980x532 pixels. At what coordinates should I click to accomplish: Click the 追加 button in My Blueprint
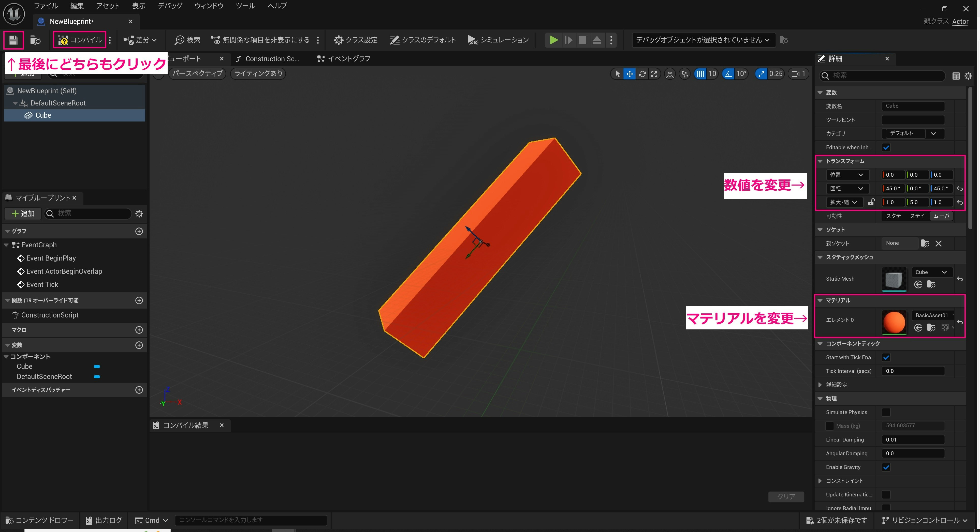click(22, 213)
